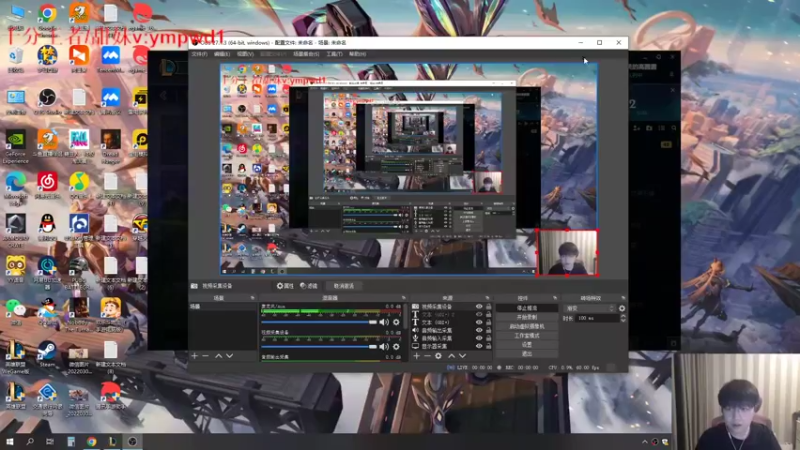Open 帮助(H) menu in OBS

pos(357,54)
